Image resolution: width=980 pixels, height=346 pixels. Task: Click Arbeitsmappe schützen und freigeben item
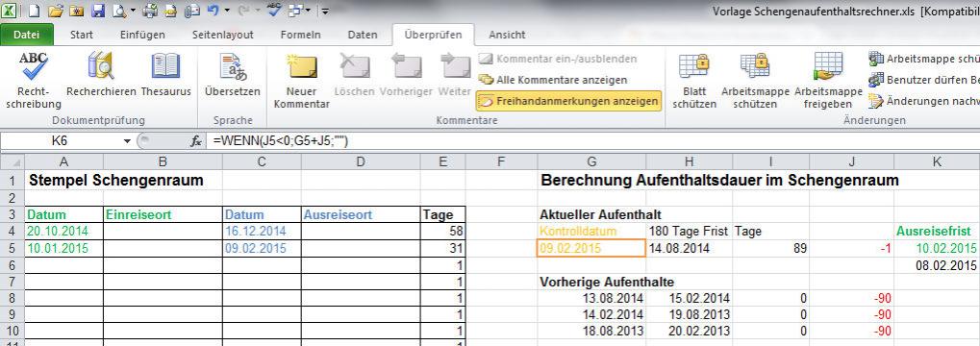point(924,59)
